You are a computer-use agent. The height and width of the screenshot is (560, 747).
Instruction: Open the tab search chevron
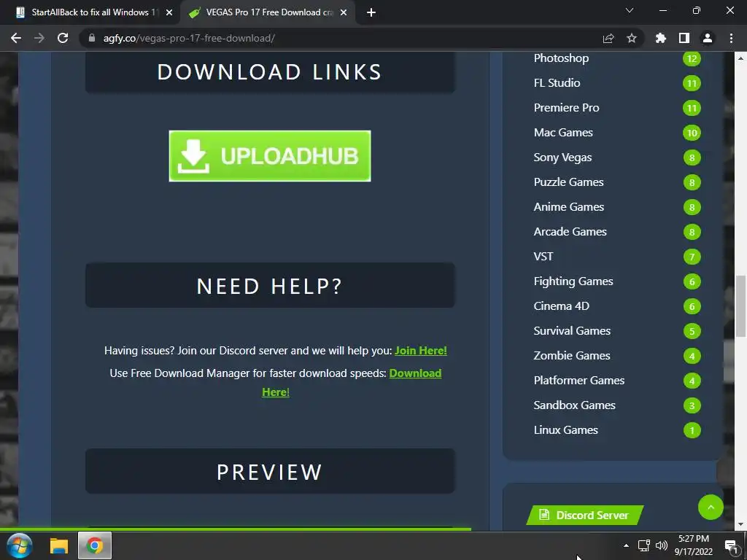pyautogui.click(x=630, y=10)
